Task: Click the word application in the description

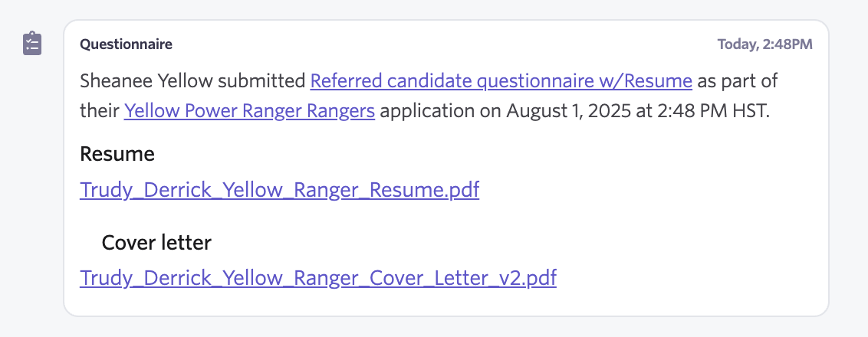Action: pyautogui.click(x=427, y=110)
